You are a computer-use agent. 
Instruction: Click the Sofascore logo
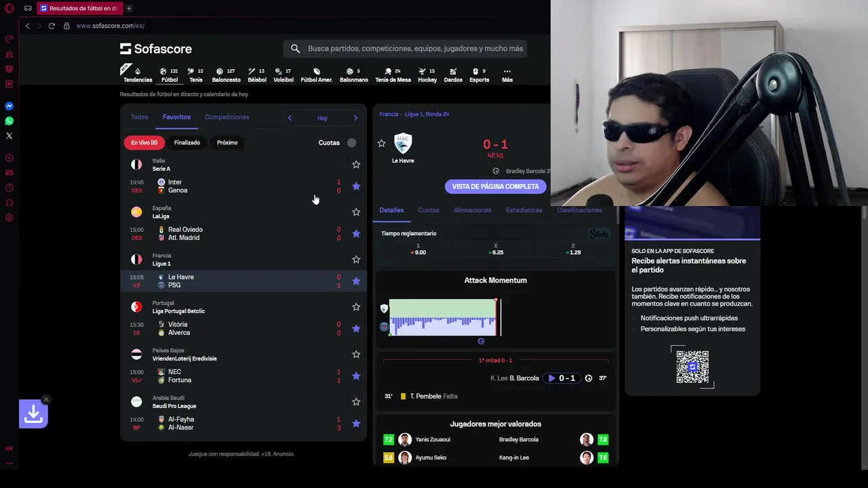click(x=156, y=49)
